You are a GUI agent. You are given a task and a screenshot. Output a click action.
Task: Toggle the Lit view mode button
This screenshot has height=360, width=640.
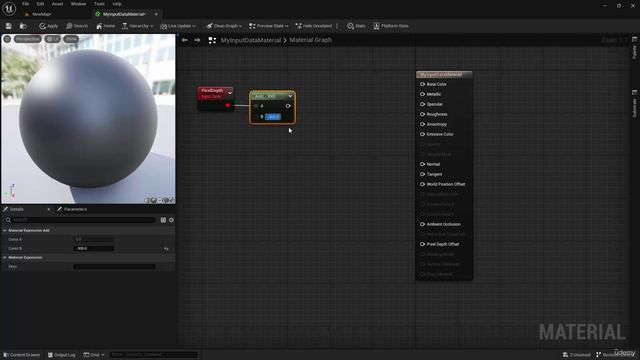tap(52, 39)
